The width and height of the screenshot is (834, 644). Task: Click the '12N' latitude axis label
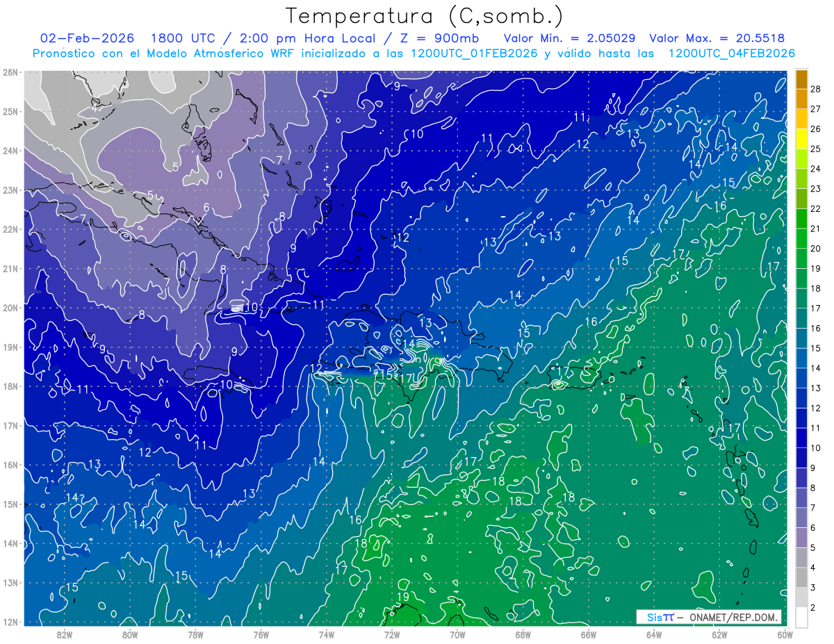coord(10,622)
